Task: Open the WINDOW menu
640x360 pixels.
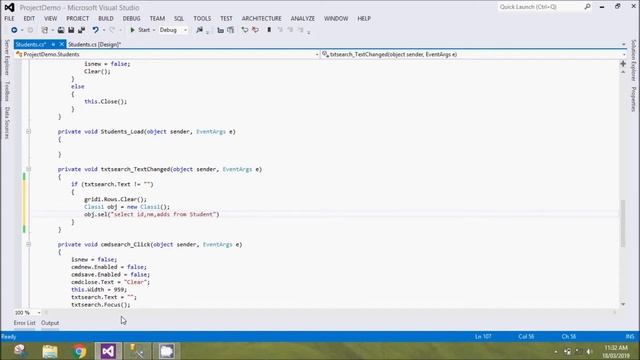Action: point(336,19)
